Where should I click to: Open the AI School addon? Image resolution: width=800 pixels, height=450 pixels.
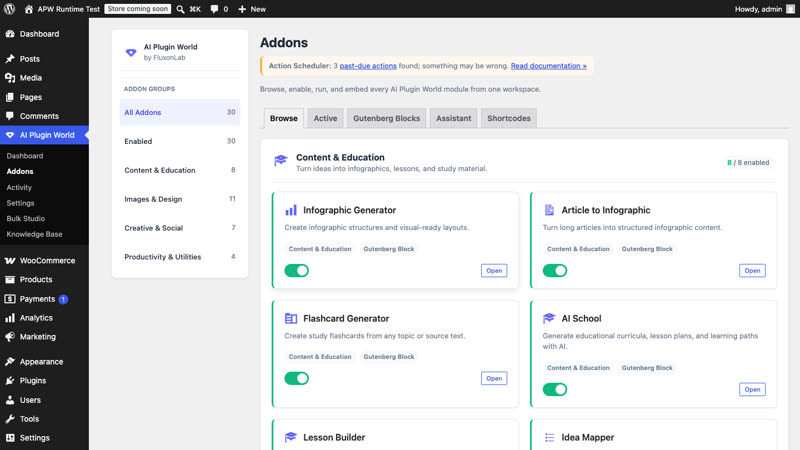pos(752,390)
